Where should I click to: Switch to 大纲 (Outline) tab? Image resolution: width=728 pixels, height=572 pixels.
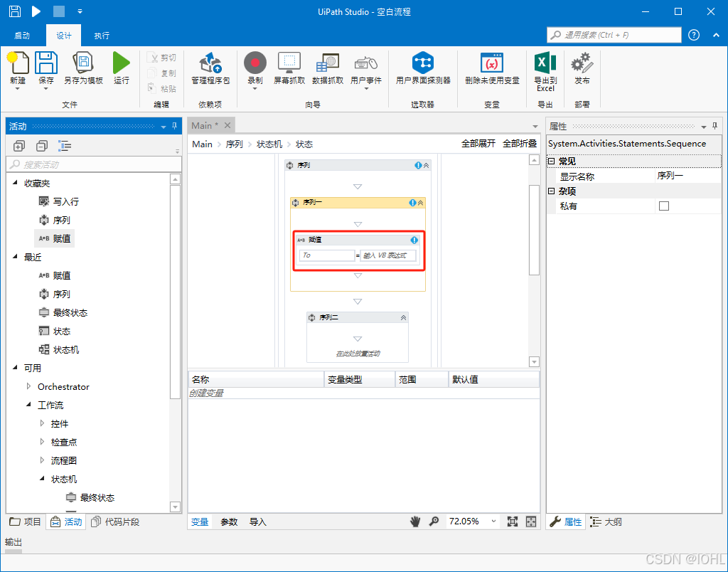(606, 521)
